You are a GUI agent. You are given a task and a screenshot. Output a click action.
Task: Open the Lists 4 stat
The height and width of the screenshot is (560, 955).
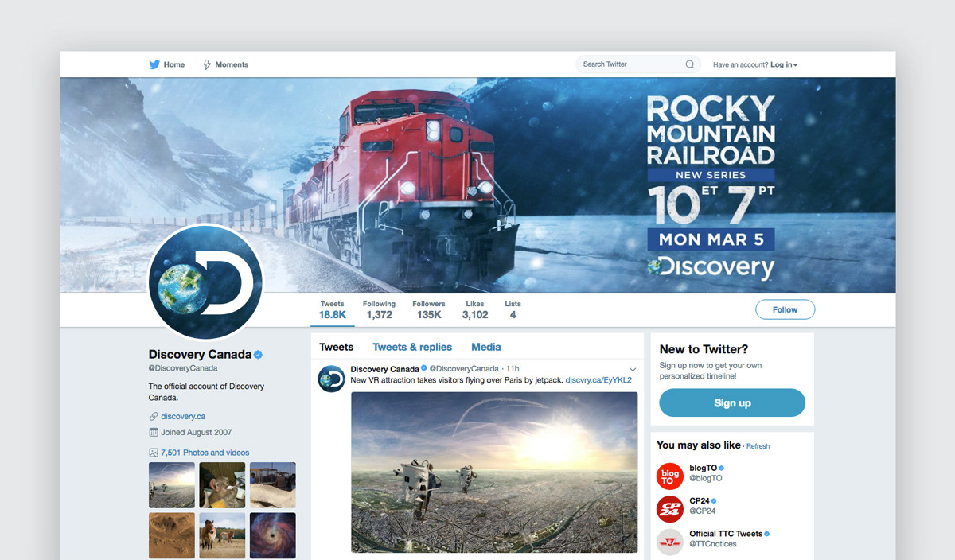pos(513,310)
